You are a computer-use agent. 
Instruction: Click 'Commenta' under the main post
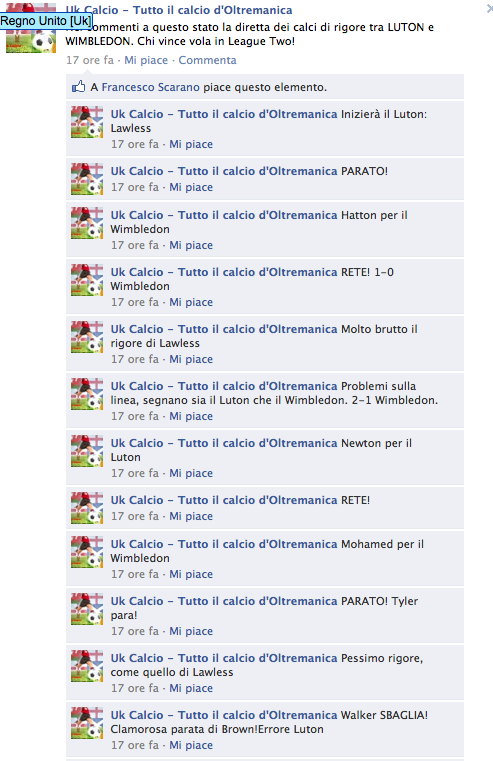coord(207,60)
